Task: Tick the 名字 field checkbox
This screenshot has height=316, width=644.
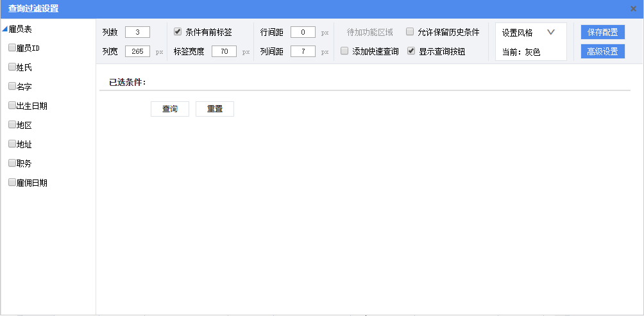Action: [x=12, y=86]
